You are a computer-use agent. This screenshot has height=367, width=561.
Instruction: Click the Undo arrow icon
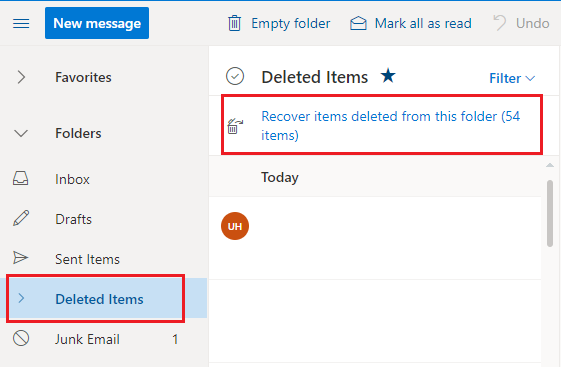pos(500,23)
